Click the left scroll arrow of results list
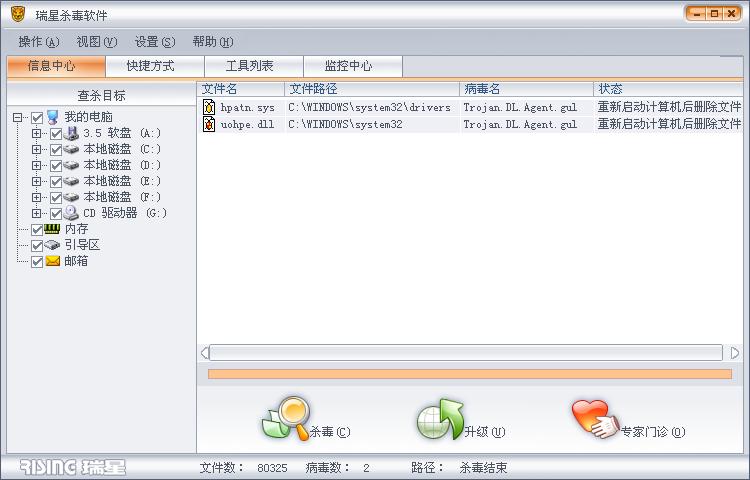Screen dimensions: 750x480 pos(204,353)
